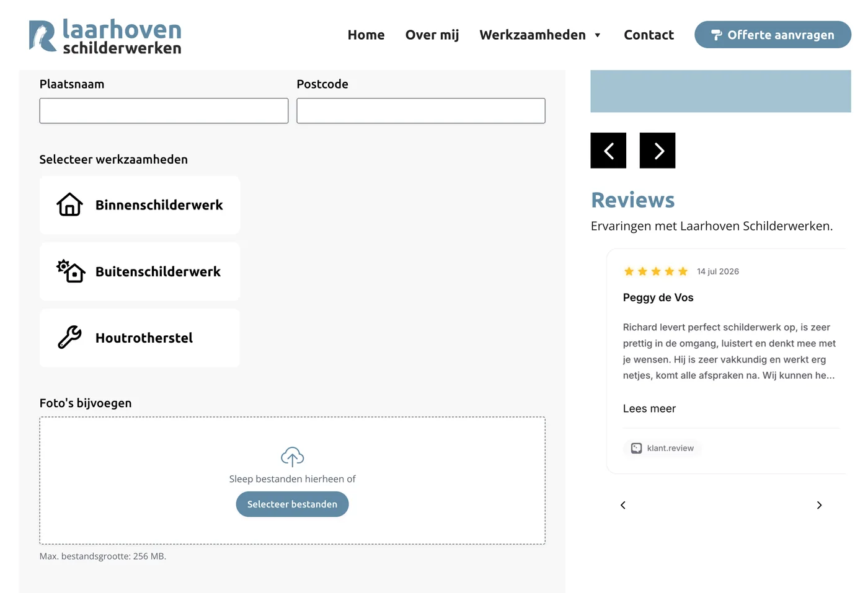Click the Selecteer bestanden button
The image size is (868, 593).
(x=292, y=504)
